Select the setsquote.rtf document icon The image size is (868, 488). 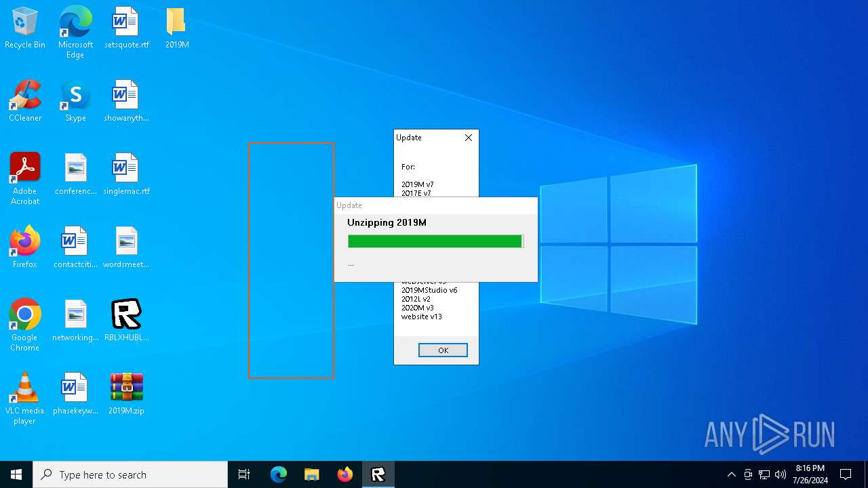[x=126, y=28]
